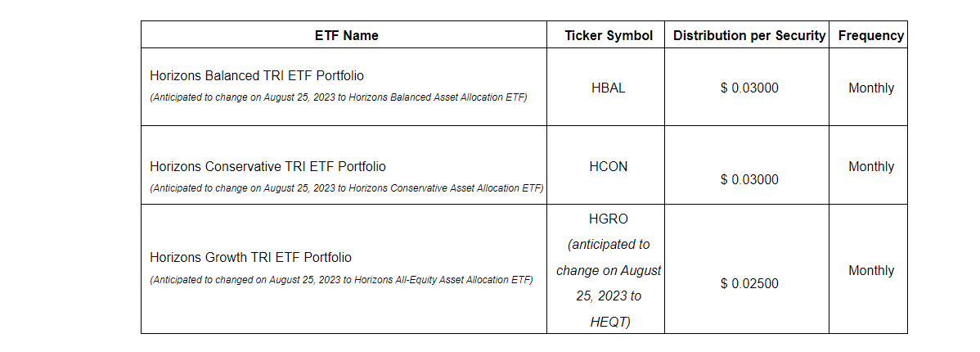This screenshot has height=352, width=980.
Task: Select "Horizons Balanced TRI ETF Portfolio" text
Action: (257, 75)
